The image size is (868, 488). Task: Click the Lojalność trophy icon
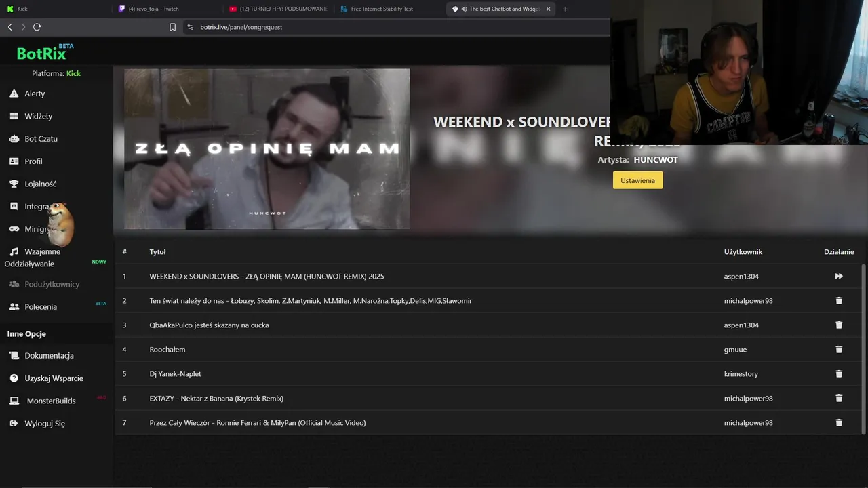(14, 184)
